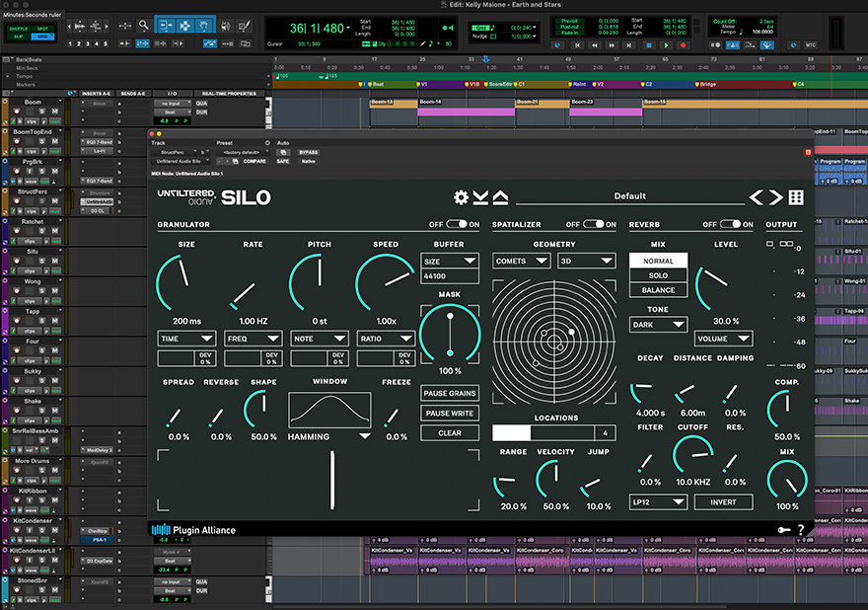The width and height of the screenshot is (868, 610).
Task: Click the PAUSE GRAINS button
Action: point(450,394)
